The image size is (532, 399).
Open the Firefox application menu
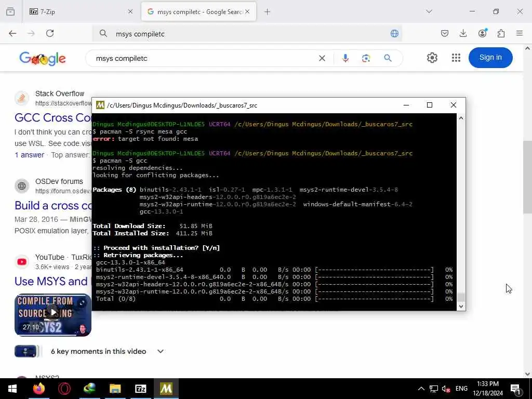tap(520, 33)
